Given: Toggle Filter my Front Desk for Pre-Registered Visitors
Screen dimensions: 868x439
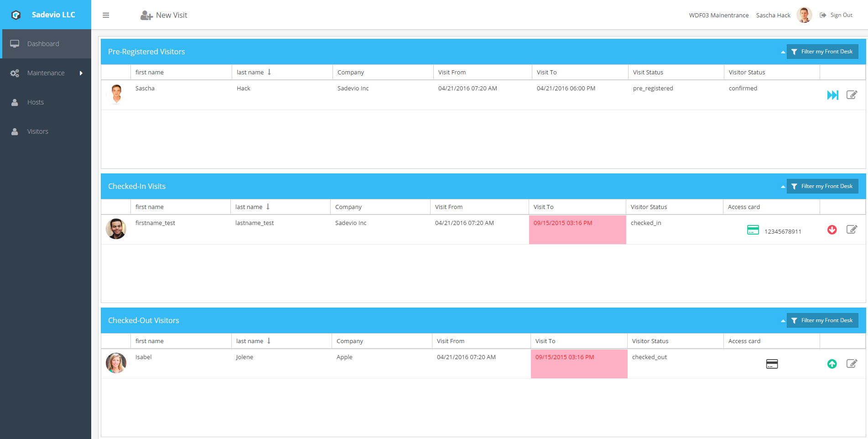Looking at the screenshot, I should coord(822,52).
